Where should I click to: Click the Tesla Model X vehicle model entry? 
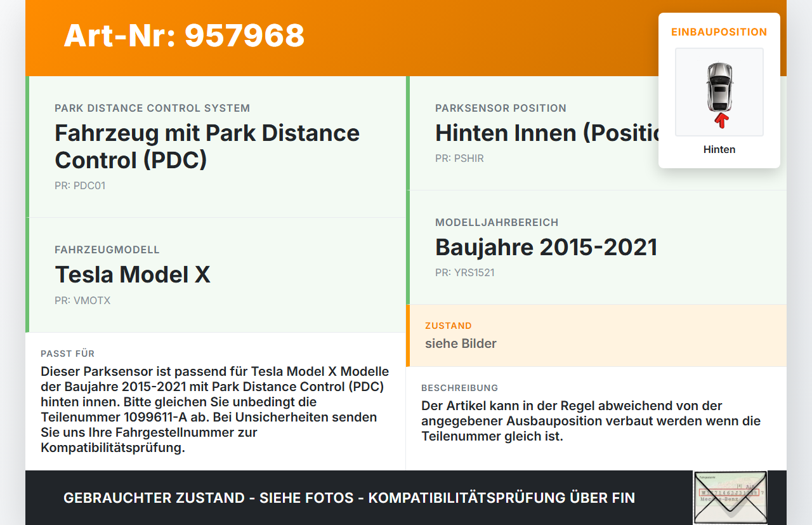click(x=133, y=275)
